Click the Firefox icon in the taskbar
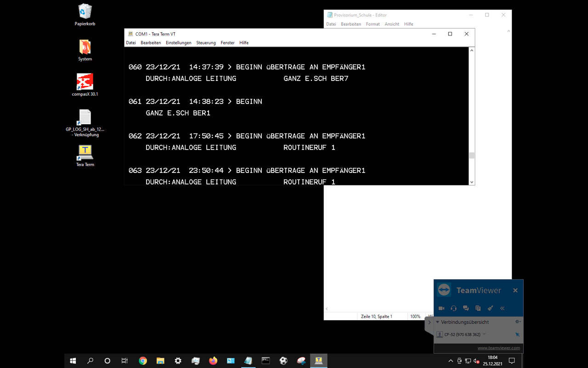The image size is (588, 368). [x=213, y=361]
